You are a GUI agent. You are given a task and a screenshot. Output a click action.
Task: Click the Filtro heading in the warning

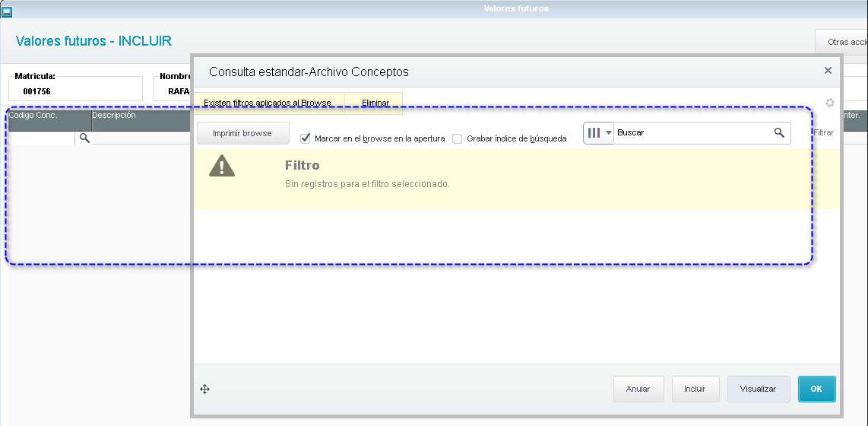click(303, 165)
